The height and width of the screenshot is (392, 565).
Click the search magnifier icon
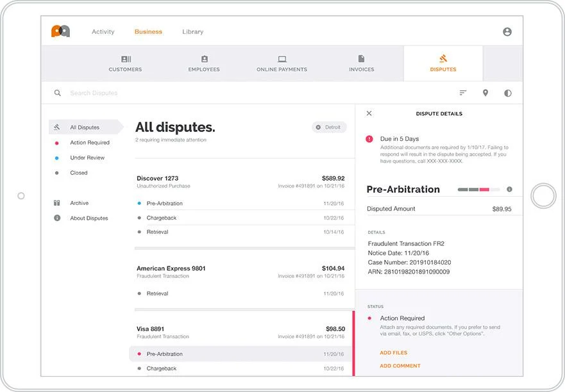[x=57, y=93]
